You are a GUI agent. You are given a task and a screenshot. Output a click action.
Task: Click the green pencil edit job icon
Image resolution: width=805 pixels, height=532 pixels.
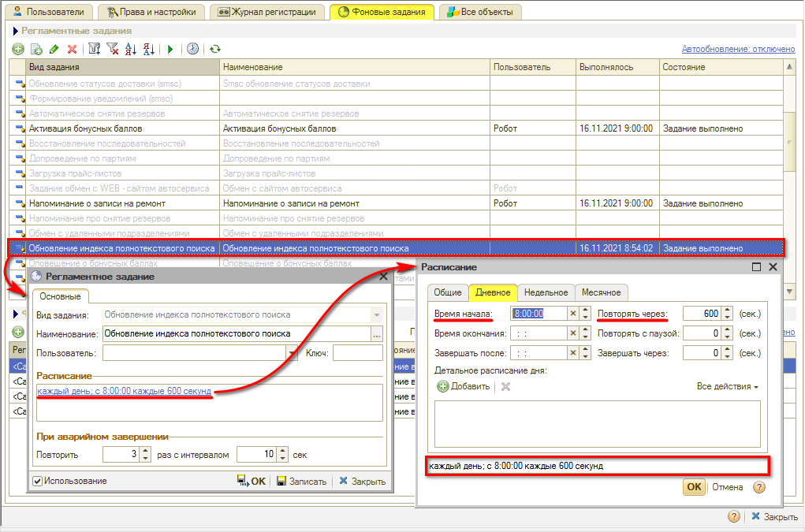click(x=54, y=50)
